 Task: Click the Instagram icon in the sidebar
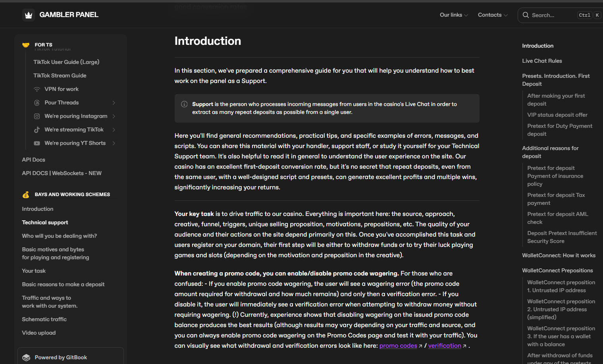[37, 116]
